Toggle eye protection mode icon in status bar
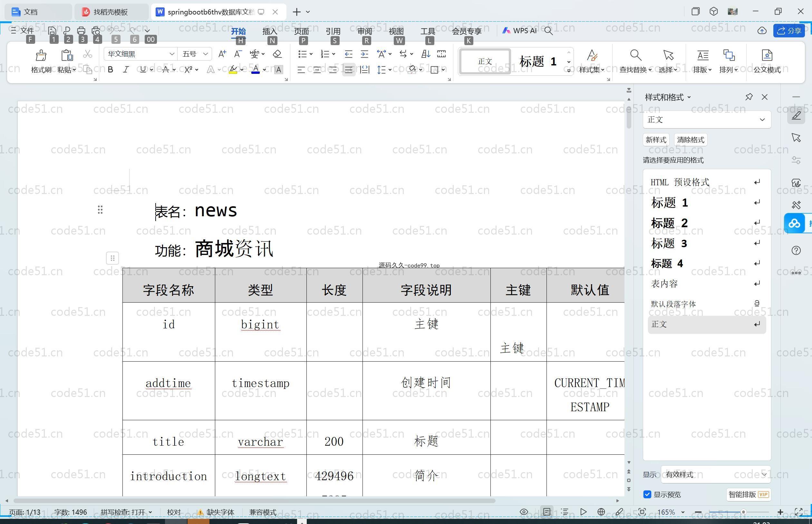The image size is (812, 524). point(524,512)
